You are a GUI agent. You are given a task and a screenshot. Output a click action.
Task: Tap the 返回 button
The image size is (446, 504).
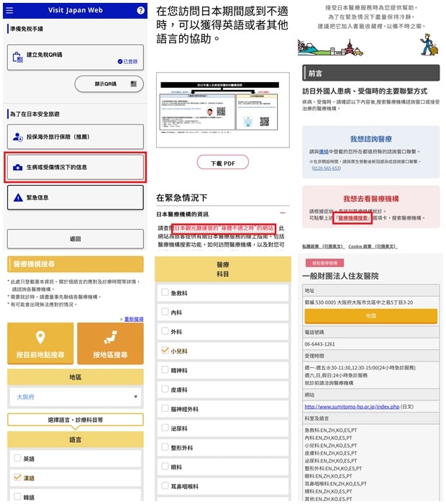point(75,239)
